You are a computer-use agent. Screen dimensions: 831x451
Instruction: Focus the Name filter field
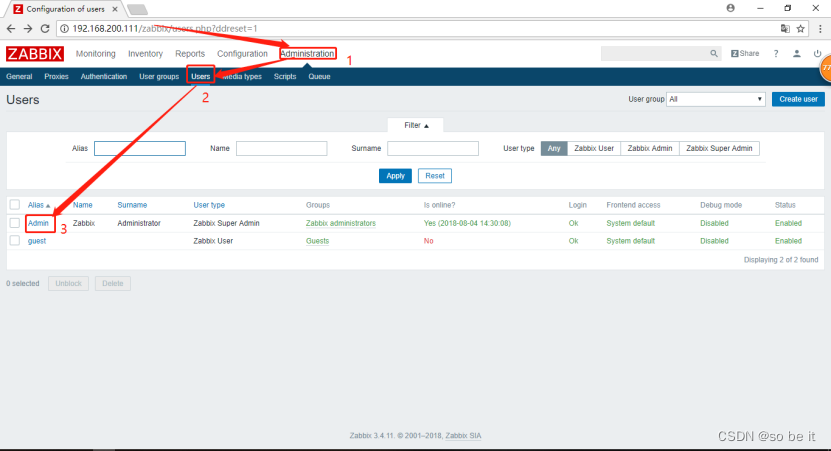(281, 148)
